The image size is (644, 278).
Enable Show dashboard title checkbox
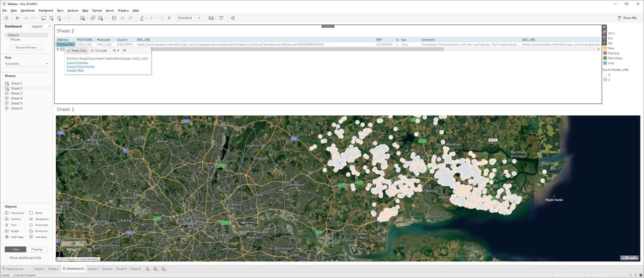click(x=7, y=258)
